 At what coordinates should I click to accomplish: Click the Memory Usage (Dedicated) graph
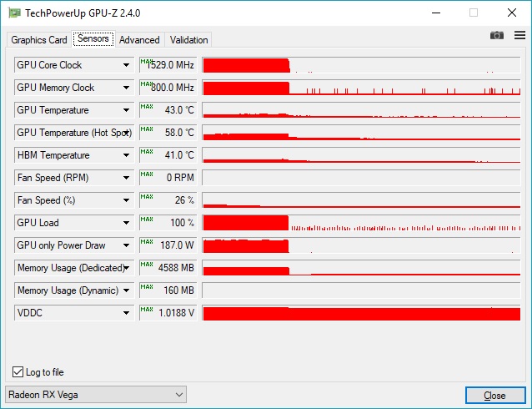coord(361,268)
